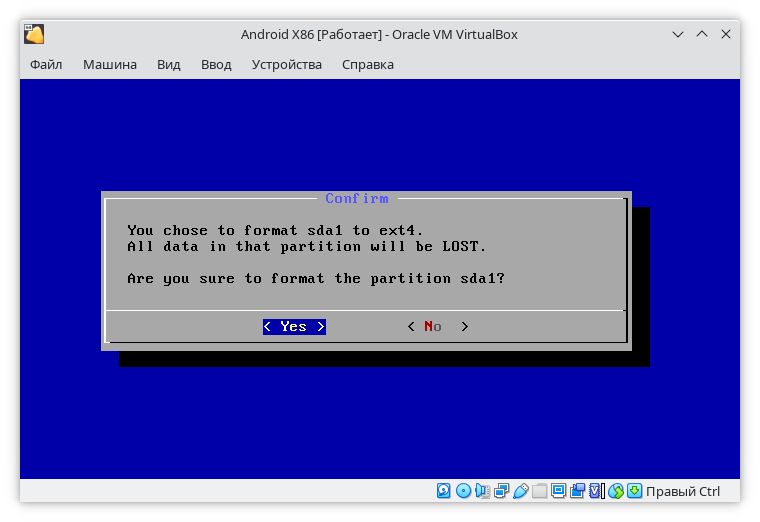The width and height of the screenshot is (760, 522).
Task: Select No to cancel formatting sda1
Action: pyautogui.click(x=437, y=327)
